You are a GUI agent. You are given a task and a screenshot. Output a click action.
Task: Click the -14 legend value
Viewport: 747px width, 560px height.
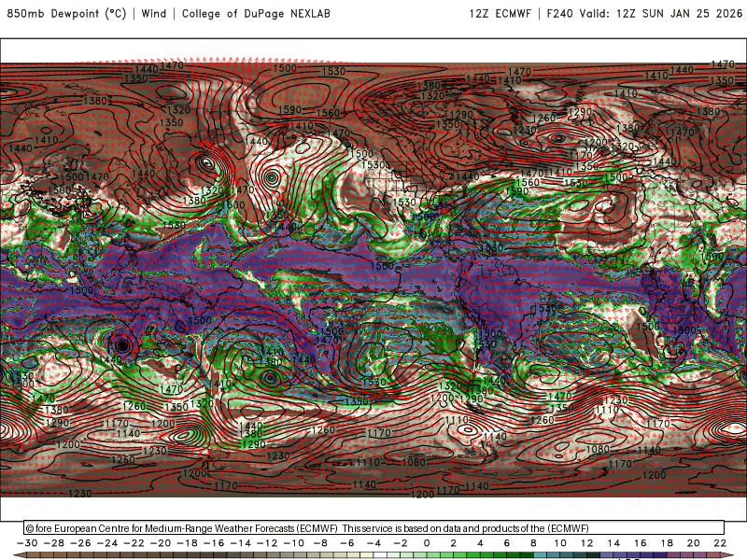click(x=241, y=543)
